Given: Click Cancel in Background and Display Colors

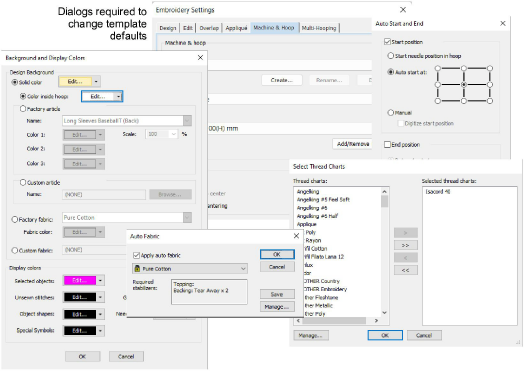Looking at the screenshot, I should tap(126, 357).
